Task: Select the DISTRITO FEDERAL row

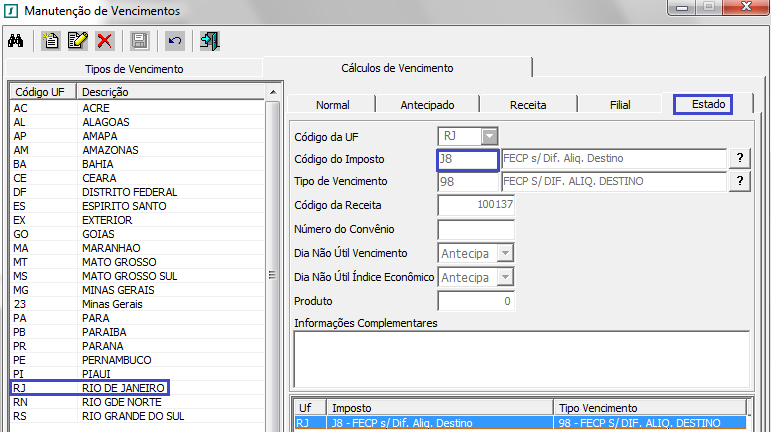Action: pyautogui.click(x=137, y=192)
